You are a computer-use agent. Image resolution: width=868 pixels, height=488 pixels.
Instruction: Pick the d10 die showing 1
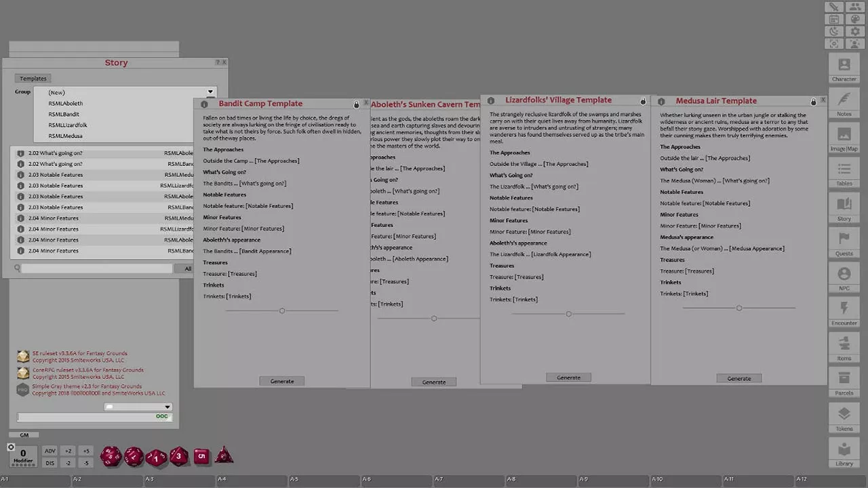pos(156,457)
